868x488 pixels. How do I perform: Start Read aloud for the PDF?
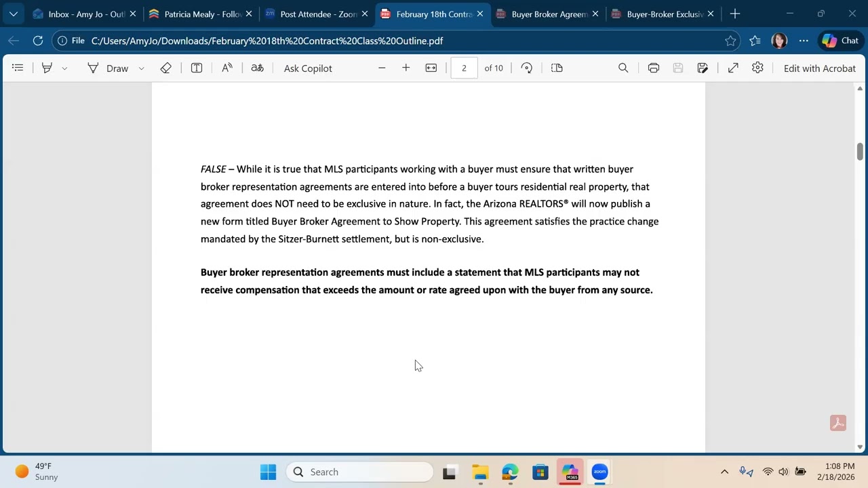227,68
